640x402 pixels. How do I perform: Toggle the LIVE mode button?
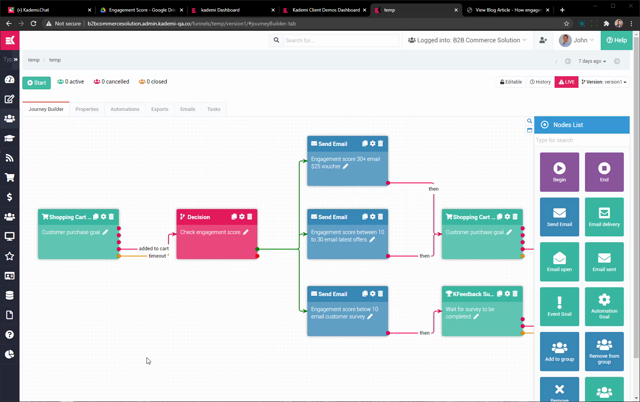point(567,82)
